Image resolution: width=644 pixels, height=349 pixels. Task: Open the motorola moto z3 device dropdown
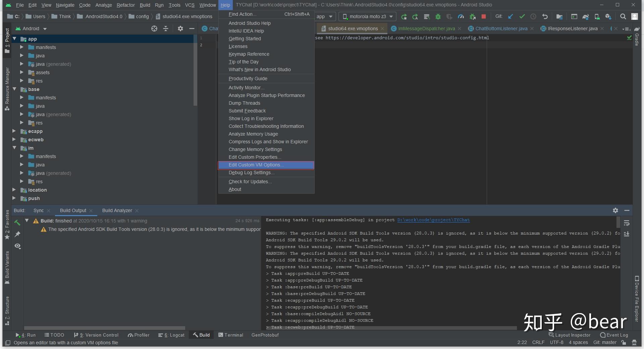(368, 16)
